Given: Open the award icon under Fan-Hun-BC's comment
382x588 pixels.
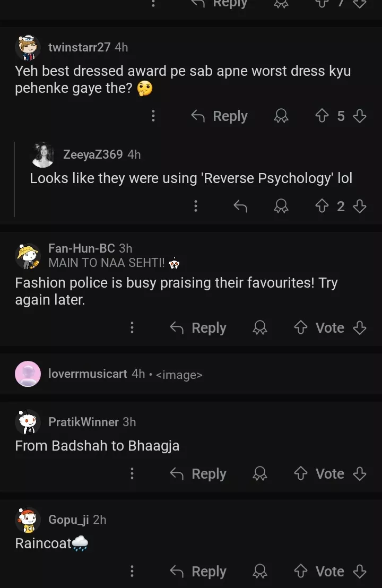Looking at the screenshot, I should point(260,327).
